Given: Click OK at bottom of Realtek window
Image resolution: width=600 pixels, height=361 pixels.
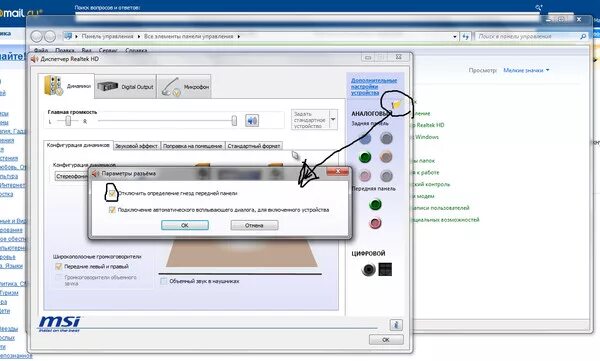Looking at the screenshot, I should 386,340.
